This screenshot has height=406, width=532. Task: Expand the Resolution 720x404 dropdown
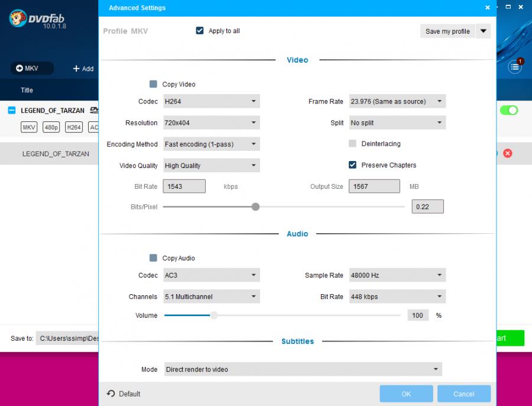pyautogui.click(x=212, y=123)
